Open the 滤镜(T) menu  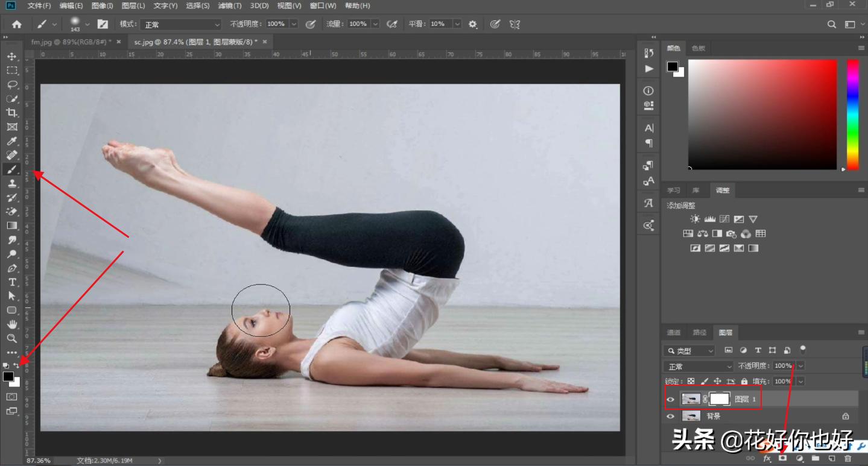[229, 6]
